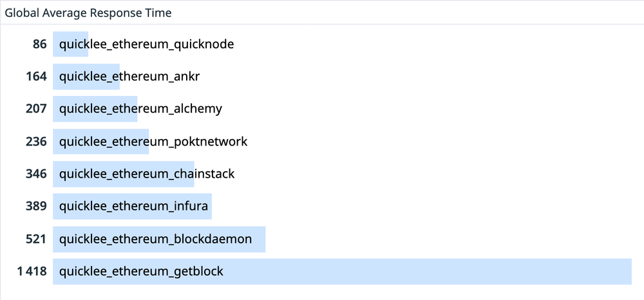Select the quicklee_ethereum_quicknode bar
The height and width of the screenshot is (300, 644).
[71, 44]
